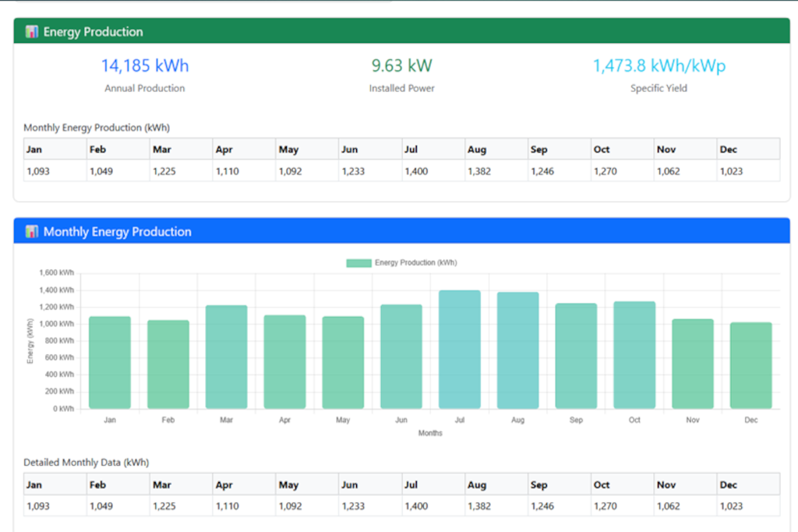Click the 9.63 kW installed power value
This screenshot has width=798, height=532.
(x=401, y=65)
